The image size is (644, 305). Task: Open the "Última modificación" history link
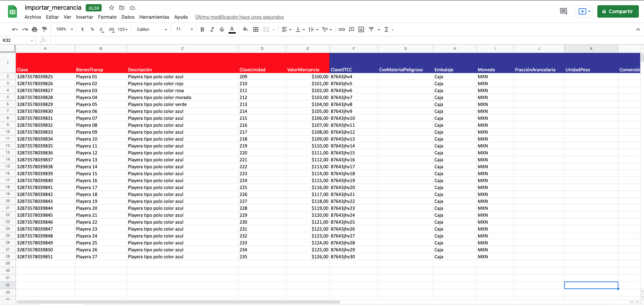click(x=239, y=17)
